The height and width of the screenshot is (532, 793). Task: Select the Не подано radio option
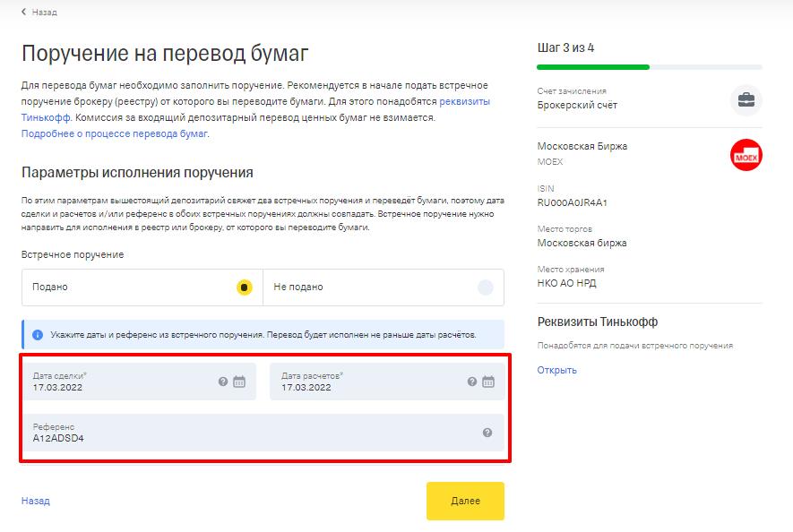[x=485, y=287]
